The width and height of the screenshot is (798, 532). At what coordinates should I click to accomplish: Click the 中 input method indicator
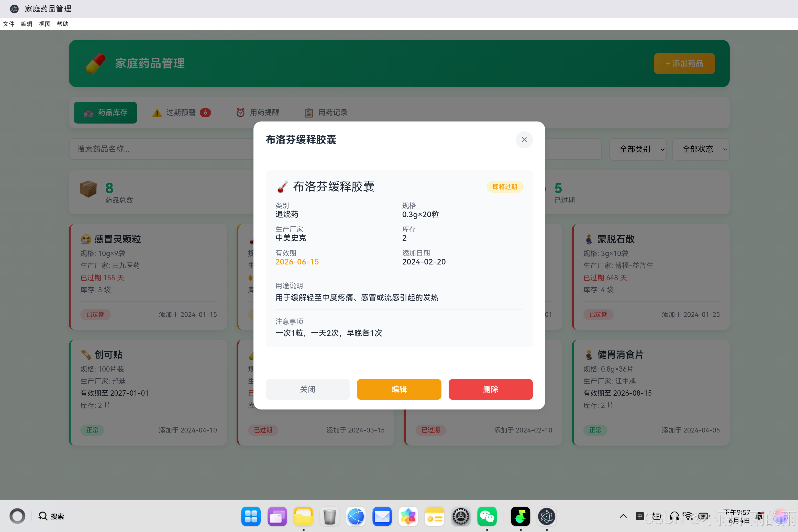coord(640,516)
